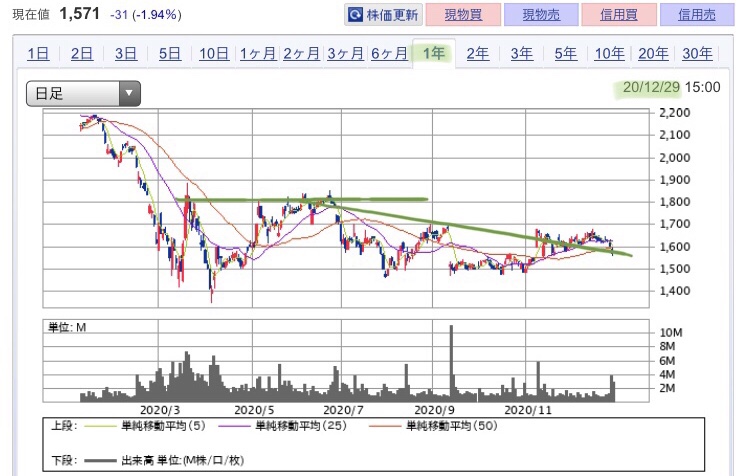Click the 20/12/29 date text
Viewport: 749px width, 476px height.
pyautogui.click(x=651, y=87)
